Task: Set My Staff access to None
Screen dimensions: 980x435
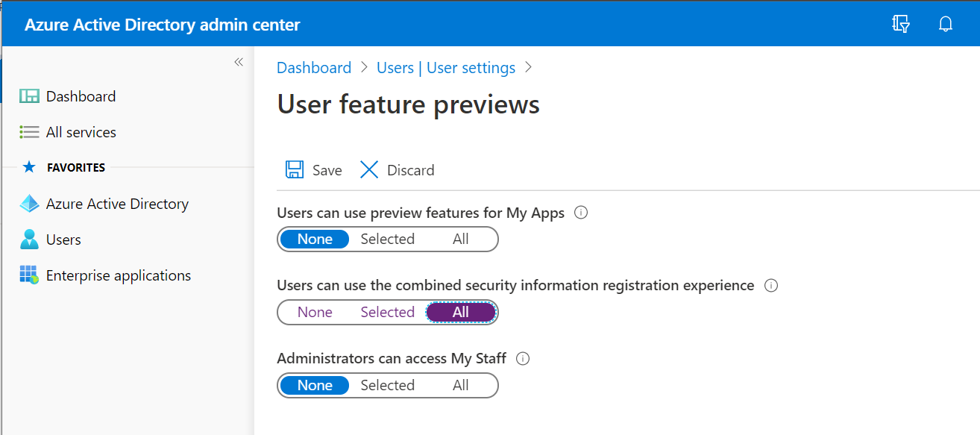Action: [x=315, y=385]
